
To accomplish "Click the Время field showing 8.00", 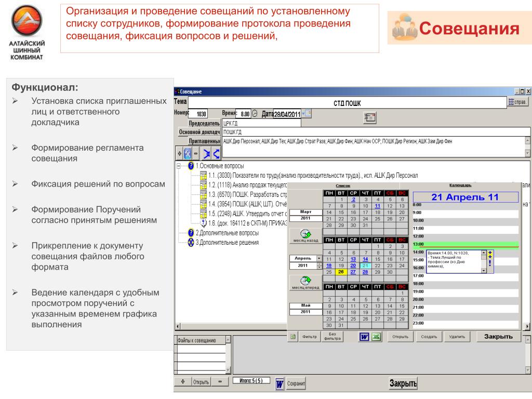I will pyautogui.click(x=244, y=114).
